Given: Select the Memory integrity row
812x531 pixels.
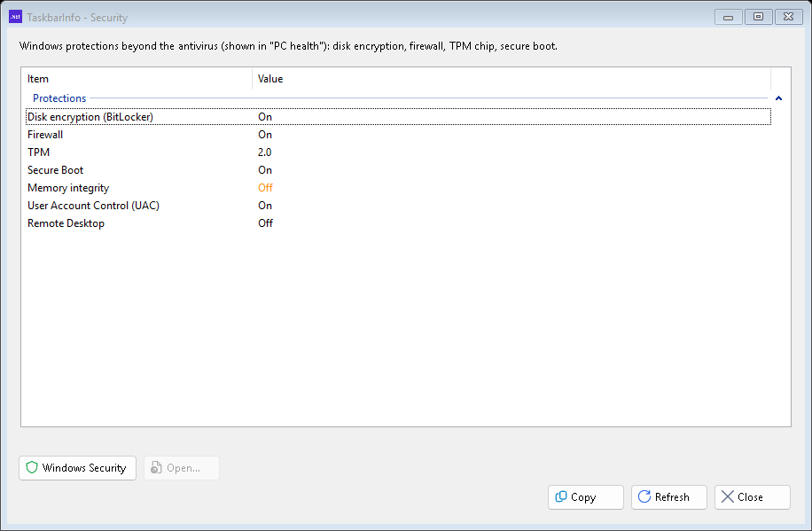Looking at the screenshot, I should pos(398,188).
